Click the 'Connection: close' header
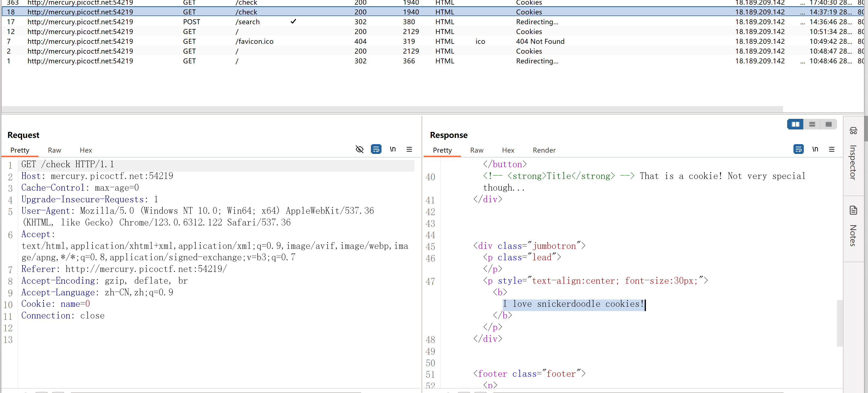Image resolution: width=868 pixels, height=393 pixels. click(63, 315)
